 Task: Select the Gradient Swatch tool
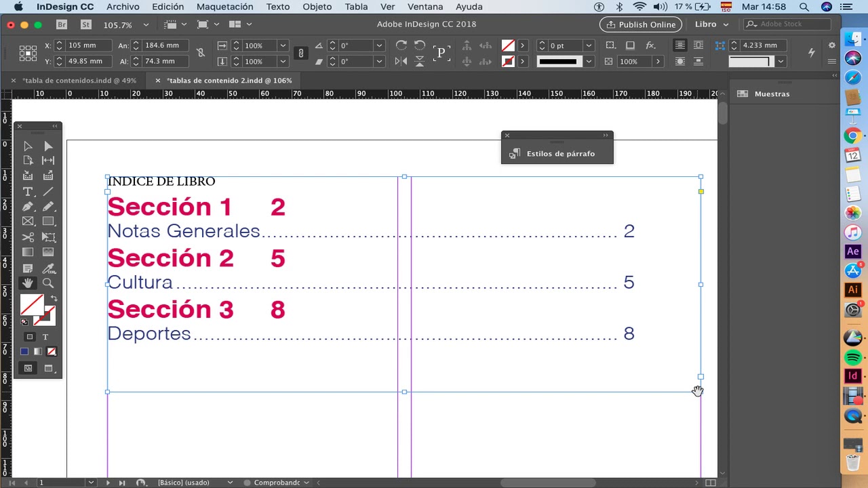[x=28, y=252]
